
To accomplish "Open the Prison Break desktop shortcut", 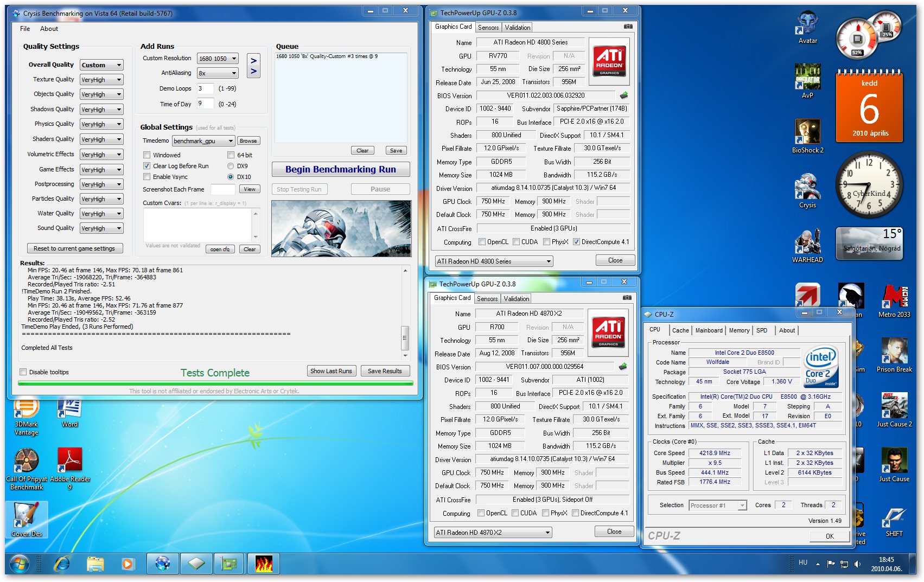I will point(894,355).
